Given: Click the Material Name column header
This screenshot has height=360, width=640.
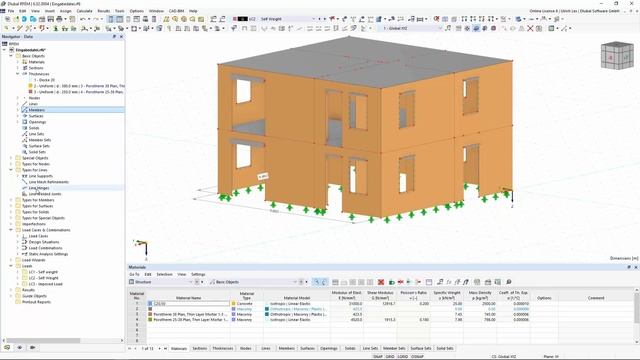Looking at the screenshot, I should click(x=188, y=298).
